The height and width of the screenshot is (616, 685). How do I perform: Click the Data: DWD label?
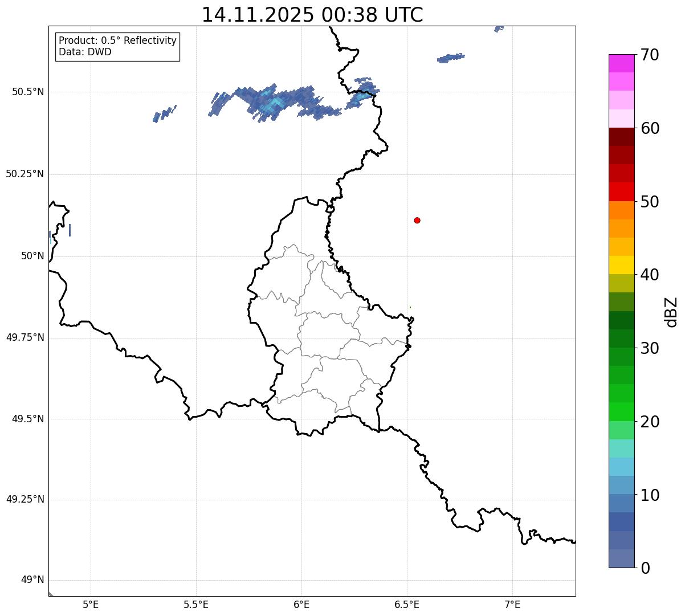click(85, 52)
